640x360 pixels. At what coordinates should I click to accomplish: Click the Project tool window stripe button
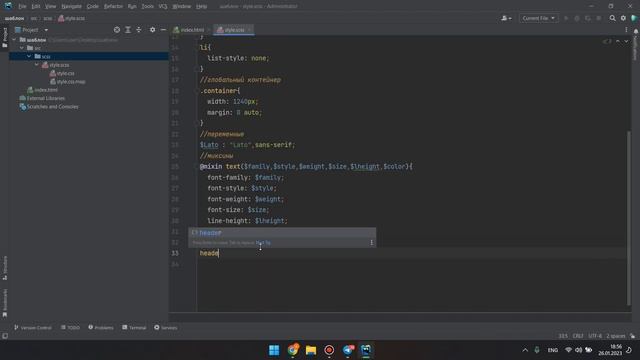[x=4, y=38]
